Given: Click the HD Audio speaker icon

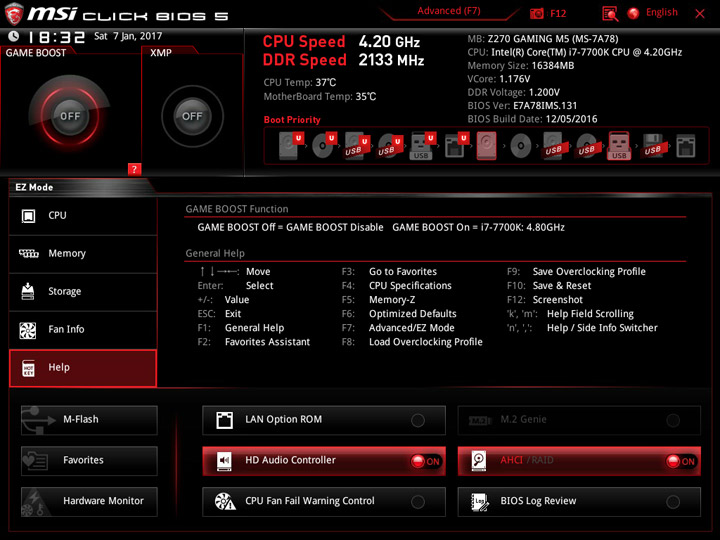Looking at the screenshot, I should [224, 461].
